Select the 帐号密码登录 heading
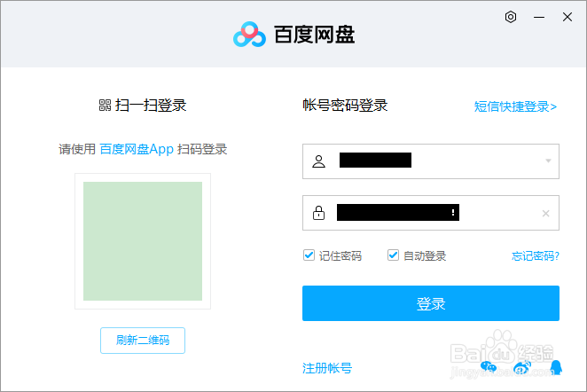Viewport: 587px width, 392px height. [x=345, y=106]
